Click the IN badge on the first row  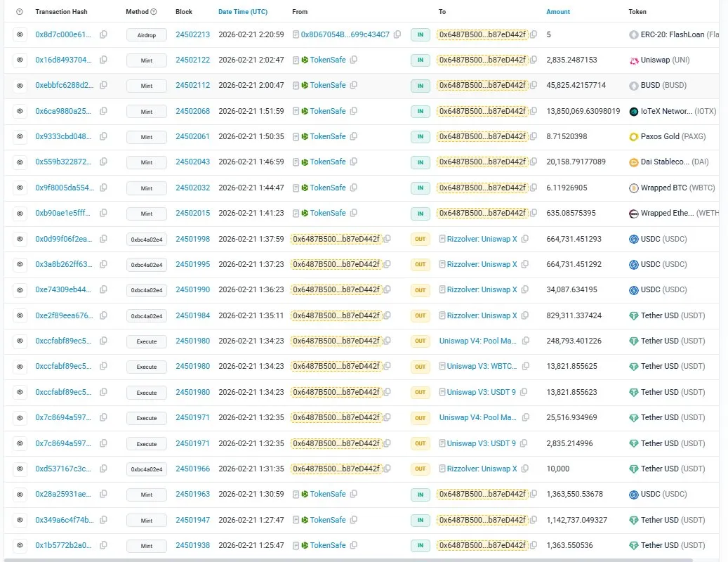point(420,34)
